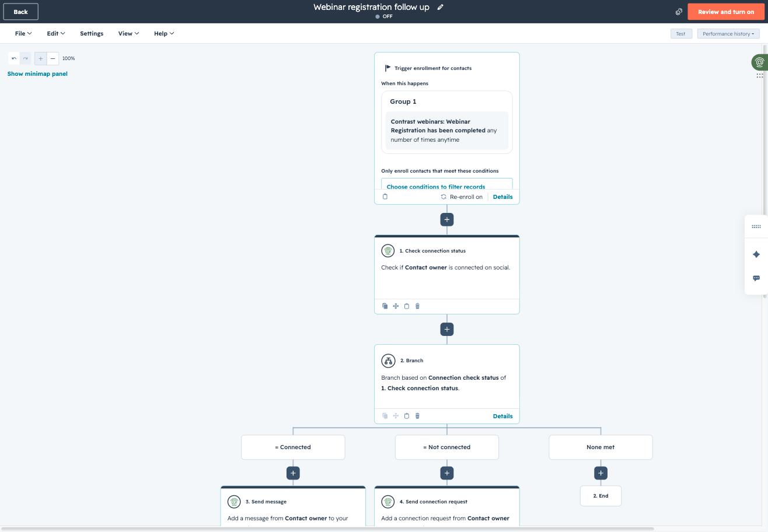The width and height of the screenshot is (768, 532).
Task: Open the File menu
Action: point(23,33)
